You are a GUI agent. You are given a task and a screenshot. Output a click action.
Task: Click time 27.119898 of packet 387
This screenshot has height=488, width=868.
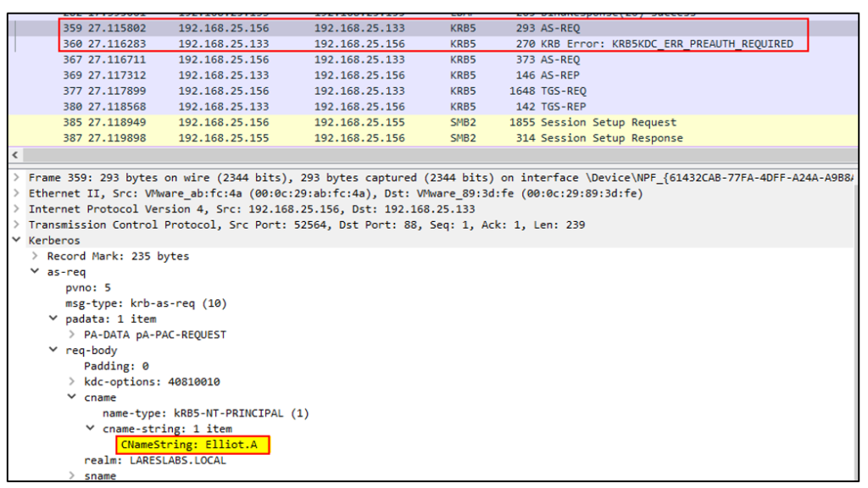pyautogui.click(x=117, y=138)
